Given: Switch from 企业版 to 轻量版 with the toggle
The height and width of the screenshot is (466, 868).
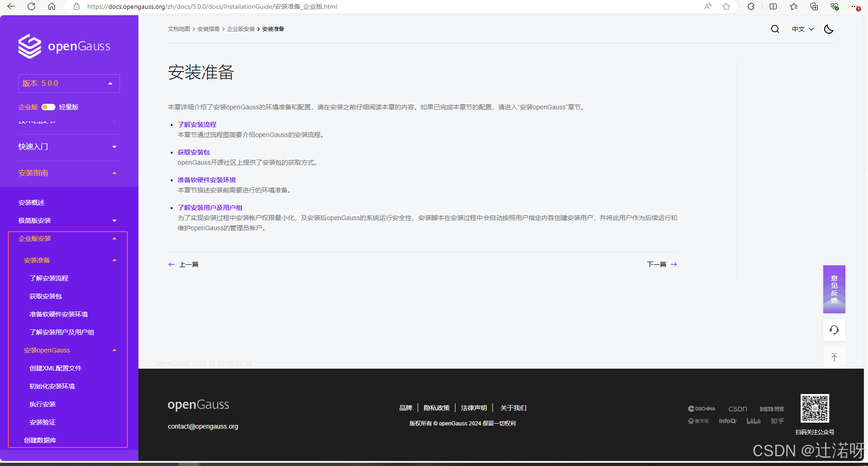Looking at the screenshot, I should [48, 107].
